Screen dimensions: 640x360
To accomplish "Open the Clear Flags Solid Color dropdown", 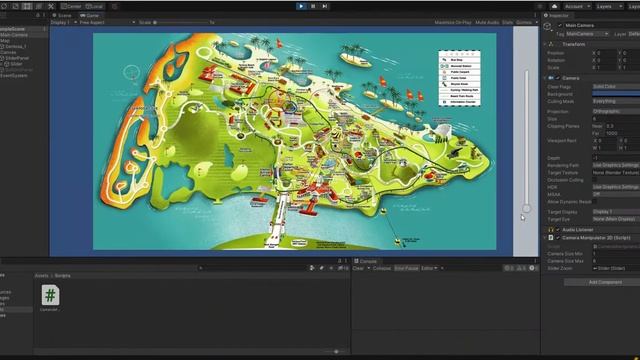I will pyautogui.click(x=616, y=87).
